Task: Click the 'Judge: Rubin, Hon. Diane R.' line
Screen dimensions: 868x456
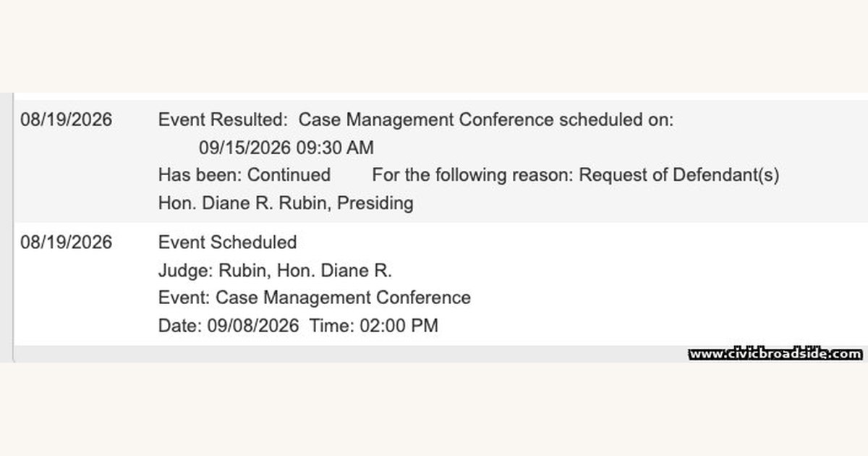Action: tap(275, 271)
